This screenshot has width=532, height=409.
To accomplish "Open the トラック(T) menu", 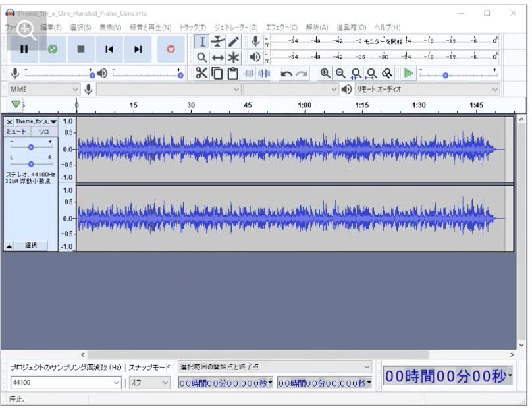I will tap(192, 28).
